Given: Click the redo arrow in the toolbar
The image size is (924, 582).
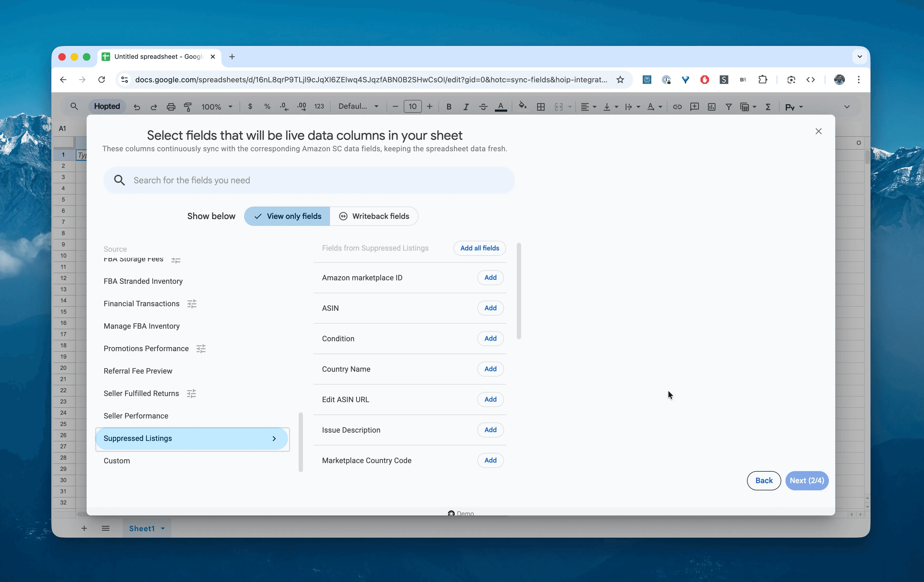Looking at the screenshot, I should [x=154, y=107].
